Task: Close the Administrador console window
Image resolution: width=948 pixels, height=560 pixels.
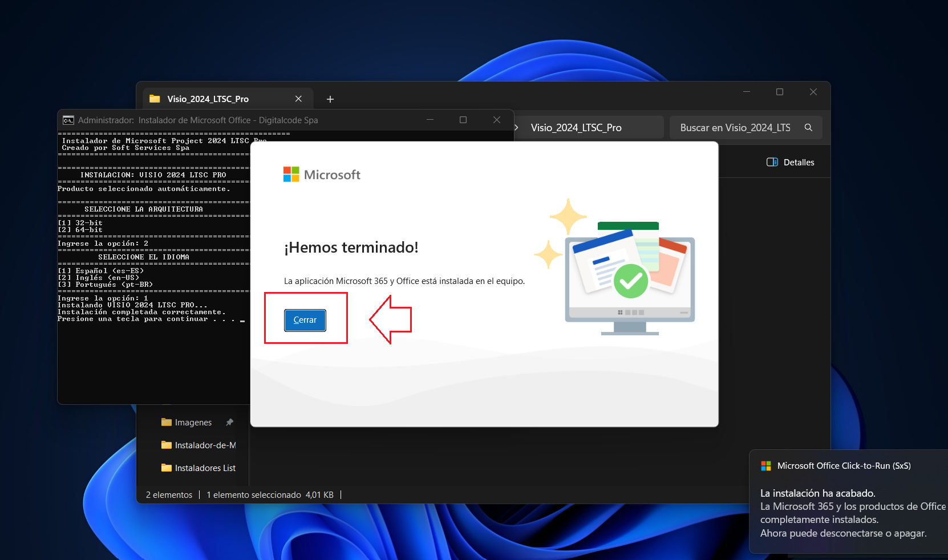Action: 497,120
